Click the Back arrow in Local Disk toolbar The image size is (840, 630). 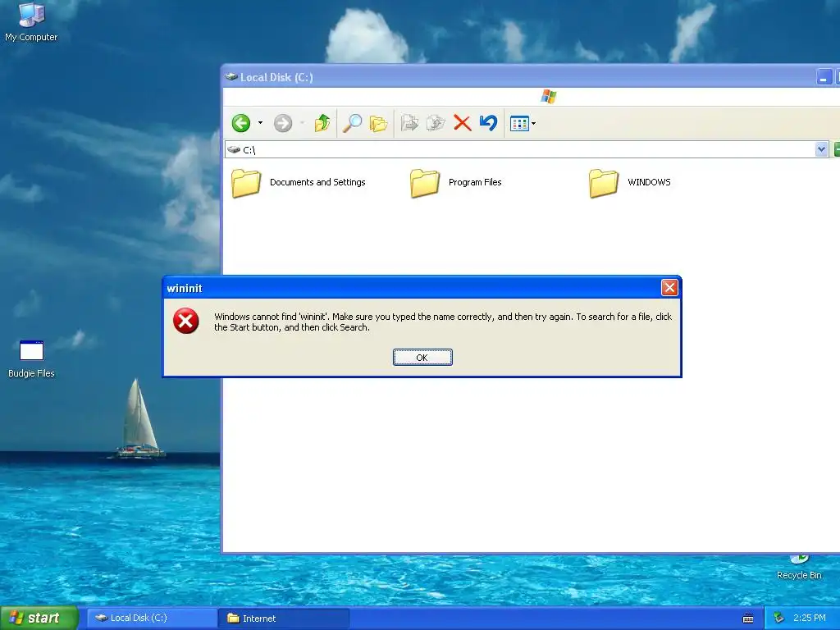coord(241,123)
